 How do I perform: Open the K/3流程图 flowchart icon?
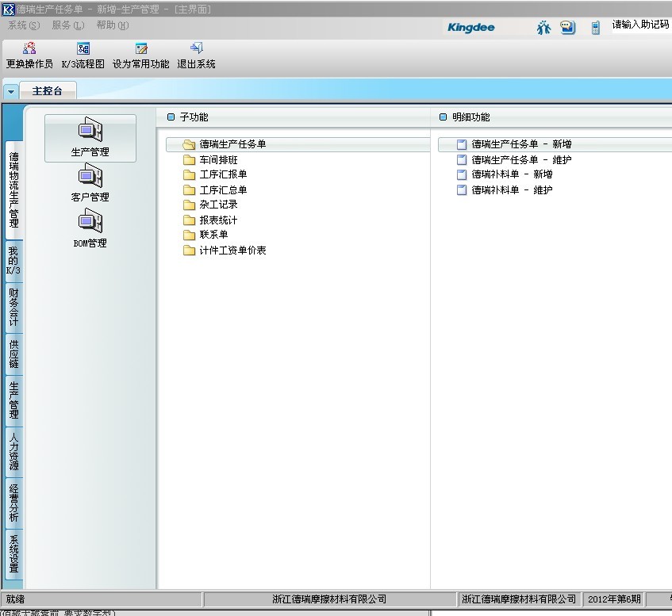(x=83, y=48)
